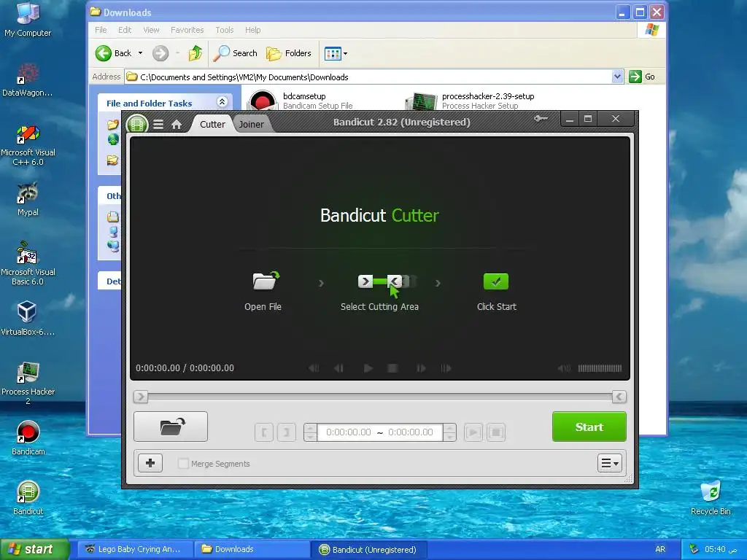747x560 pixels.
Task: Play the selected segment
Action: click(473, 432)
